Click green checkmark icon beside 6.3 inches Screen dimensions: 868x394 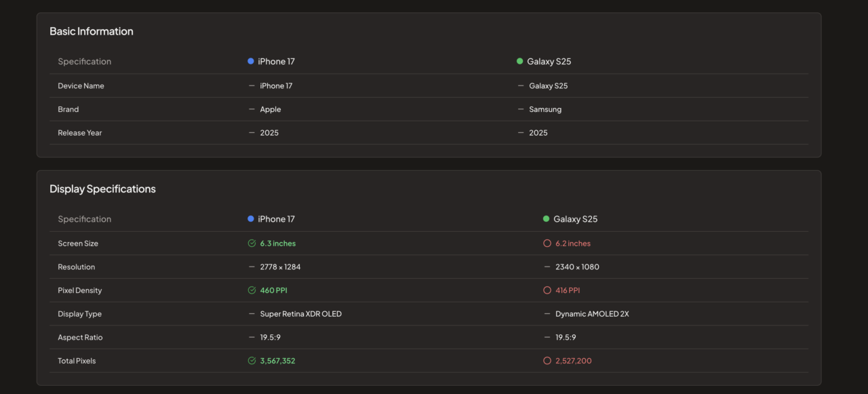(252, 243)
